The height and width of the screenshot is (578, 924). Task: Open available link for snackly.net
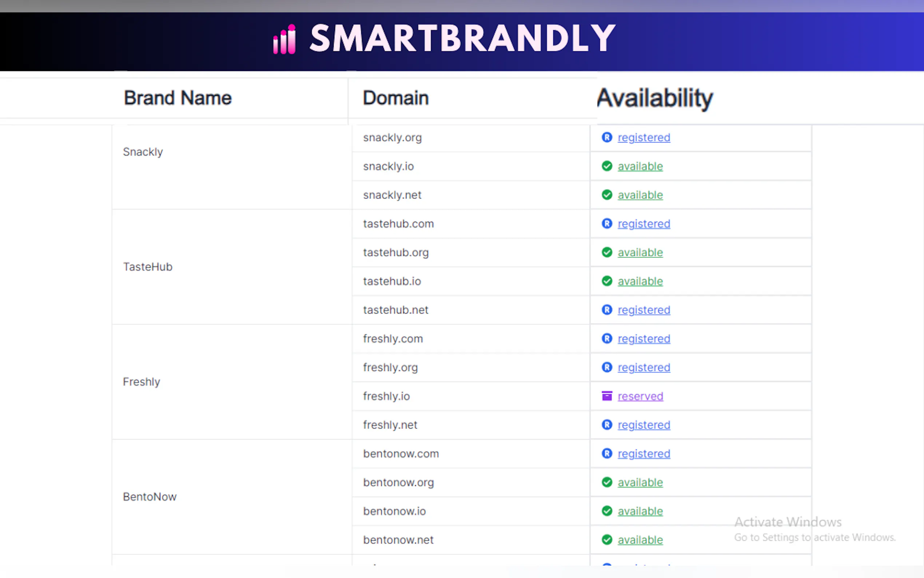click(x=640, y=195)
